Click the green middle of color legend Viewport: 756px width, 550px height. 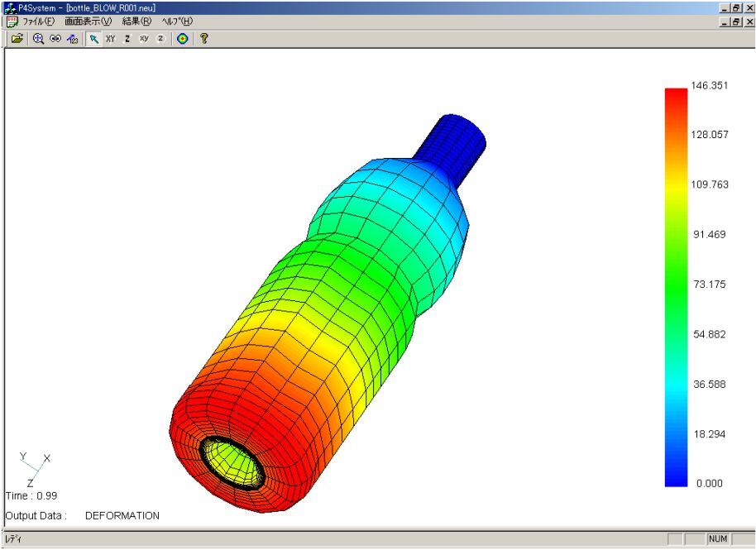click(676, 287)
